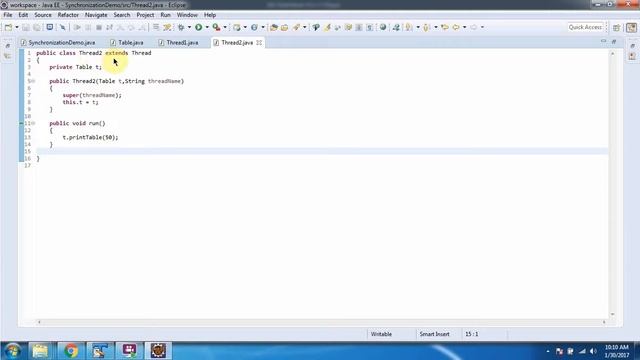The height and width of the screenshot is (360, 640).
Task: Open the Windows Start button
Action: tap(12, 351)
